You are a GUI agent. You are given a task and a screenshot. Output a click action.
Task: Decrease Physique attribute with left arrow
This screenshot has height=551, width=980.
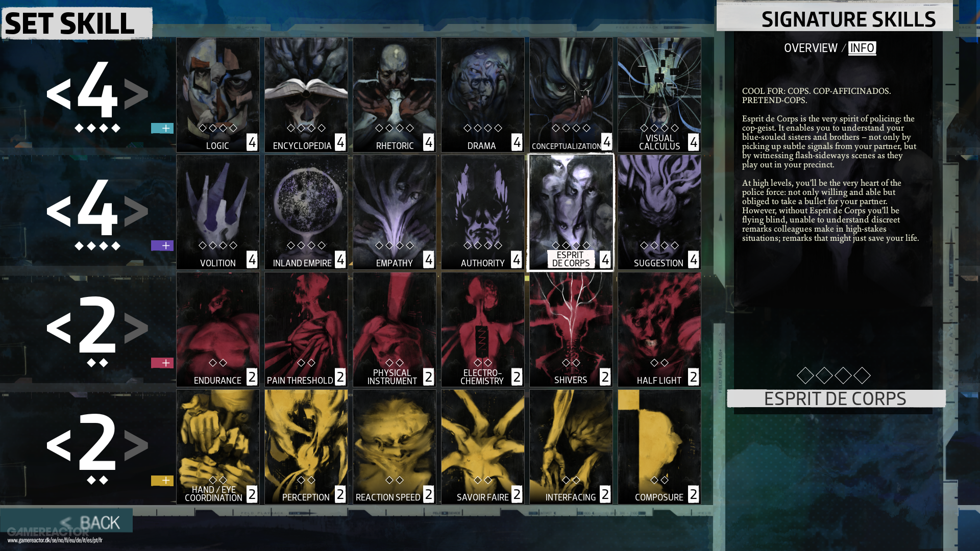pos(59,328)
